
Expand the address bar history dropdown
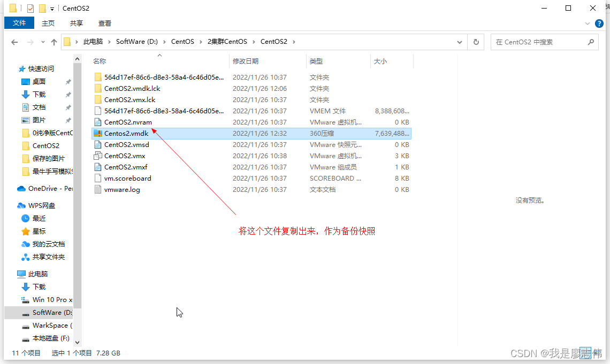460,42
